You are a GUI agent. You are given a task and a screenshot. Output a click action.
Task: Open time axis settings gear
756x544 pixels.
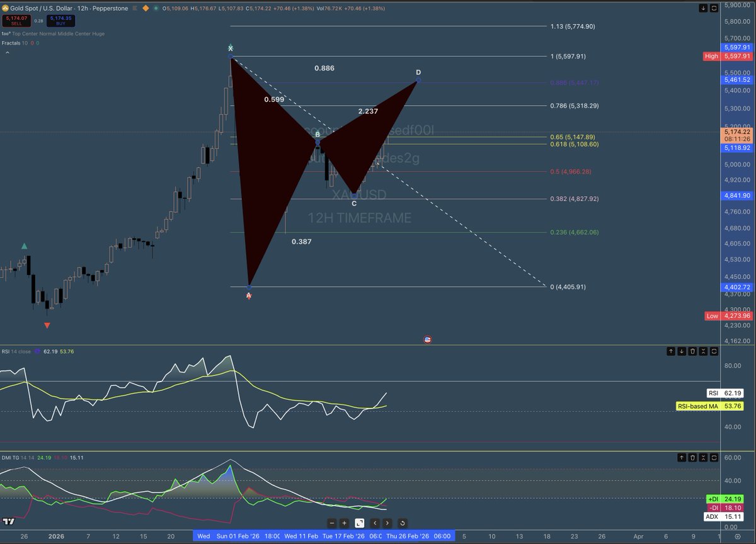click(737, 535)
